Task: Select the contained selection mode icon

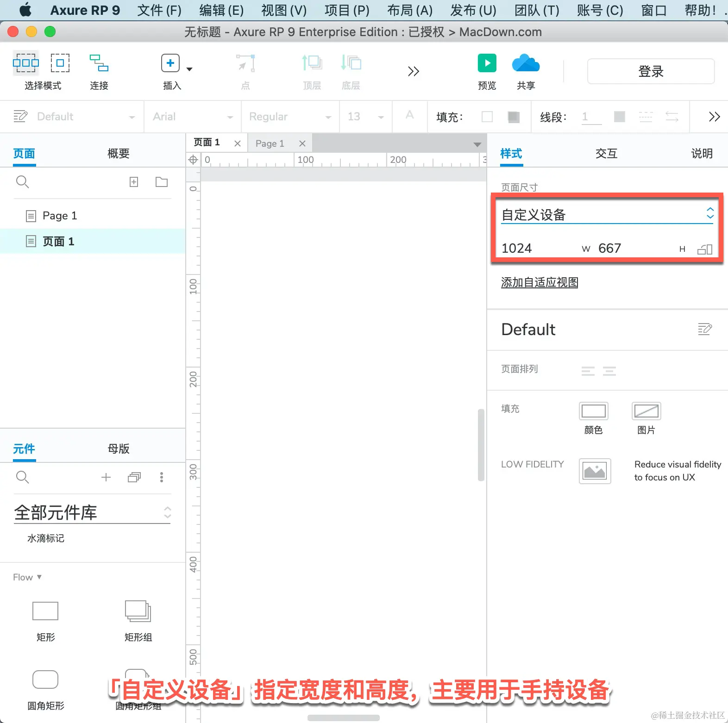Action: tap(60, 63)
